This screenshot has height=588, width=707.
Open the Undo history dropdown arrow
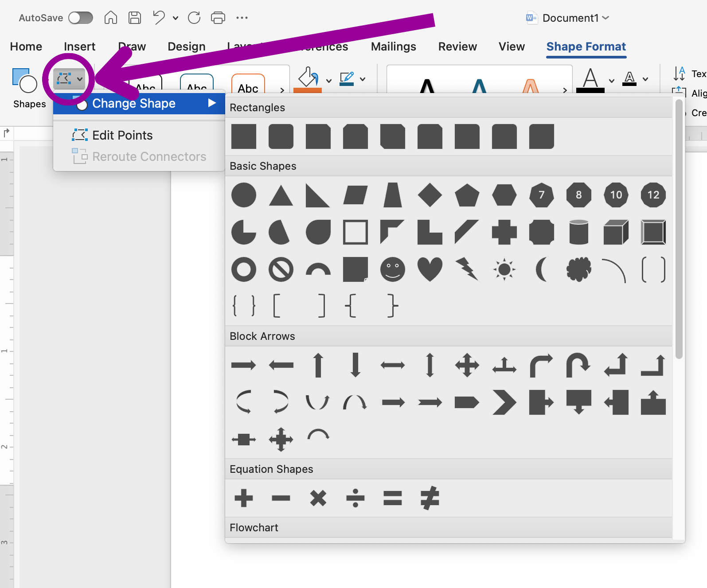pyautogui.click(x=176, y=18)
